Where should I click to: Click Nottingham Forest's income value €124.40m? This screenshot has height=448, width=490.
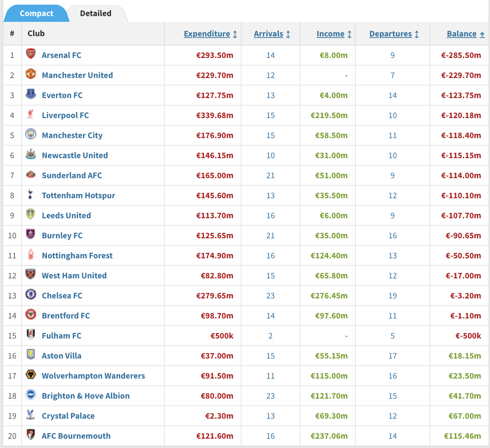[329, 255]
